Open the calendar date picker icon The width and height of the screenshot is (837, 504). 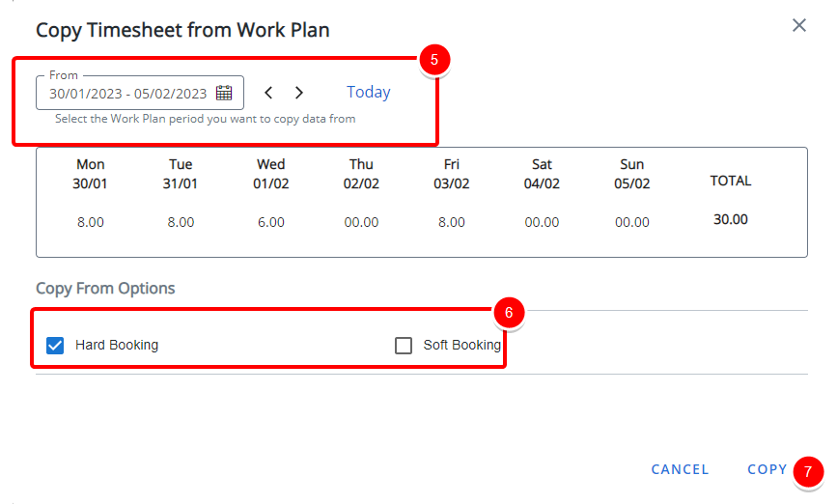tap(224, 93)
